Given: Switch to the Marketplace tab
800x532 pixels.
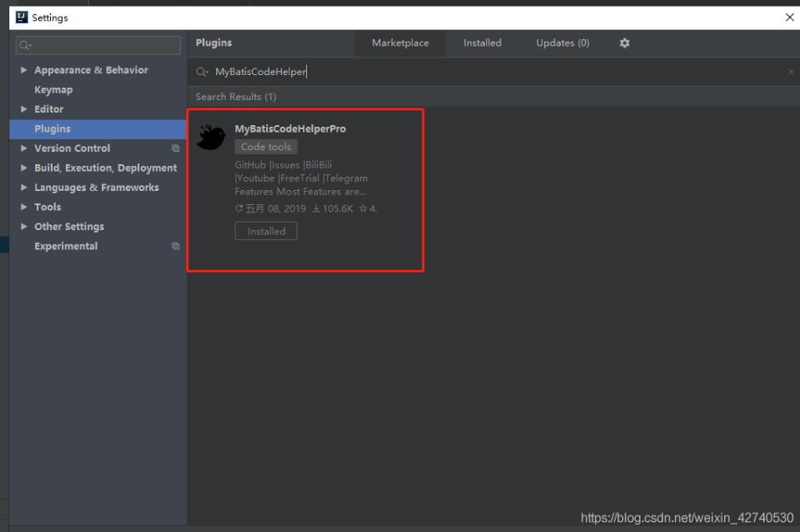Looking at the screenshot, I should click(400, 43).
